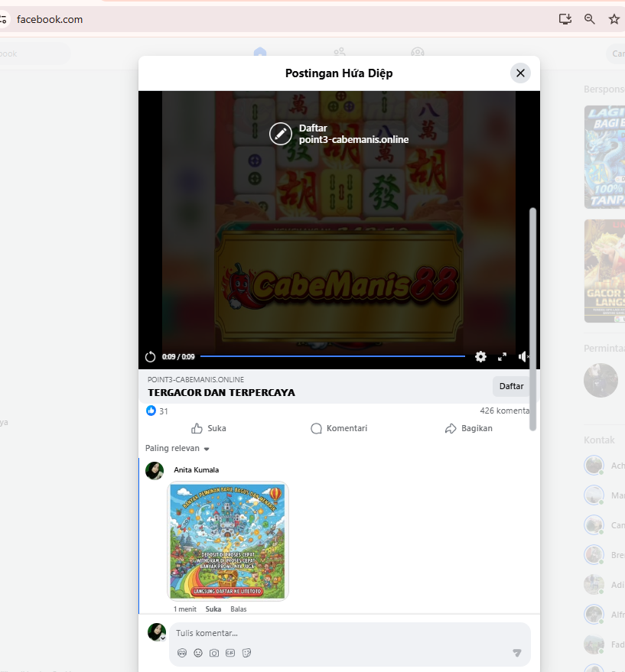Attach a photo with camera icon
This screenshot has height=672, width=625.
pos(214,653)
